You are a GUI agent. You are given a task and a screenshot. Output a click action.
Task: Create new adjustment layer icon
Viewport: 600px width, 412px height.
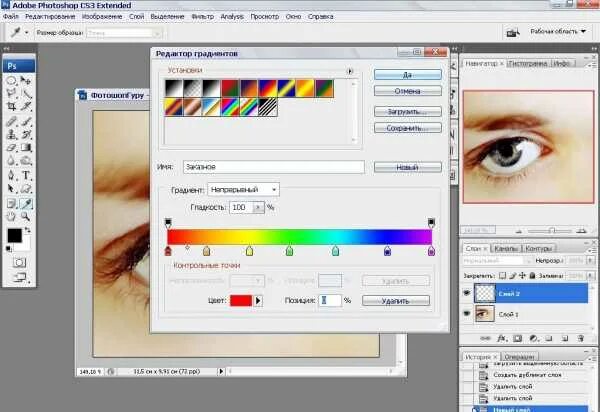pos(533,338)
